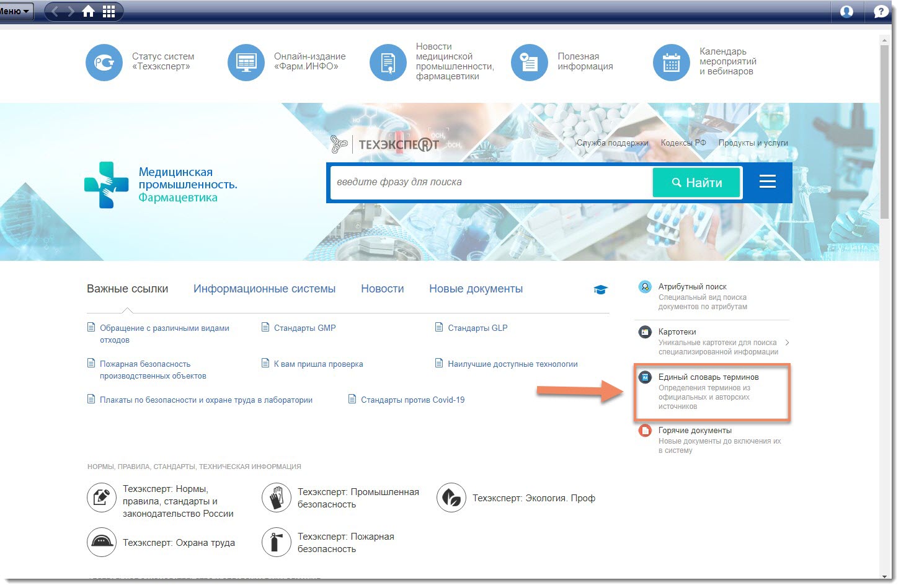Open the grid apps icon
901x588 pixels.
click(x=109, y=11)
